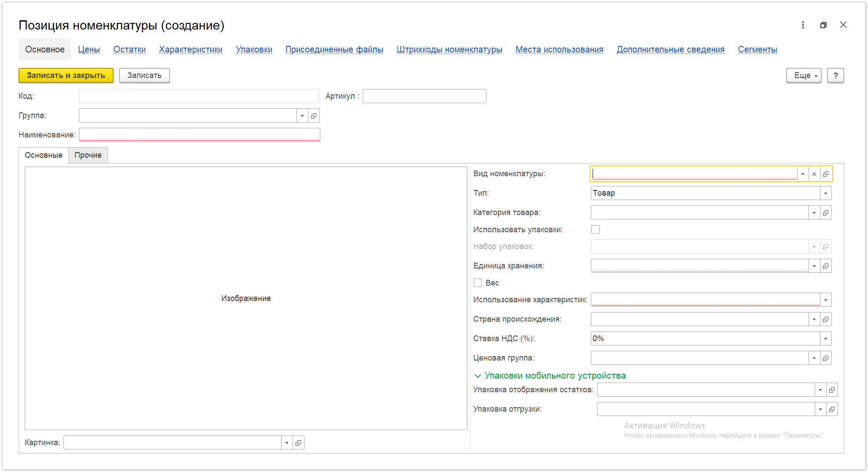Go to the Цены section
The width and height of the screenshot is (868, 472).
[89, 49]
